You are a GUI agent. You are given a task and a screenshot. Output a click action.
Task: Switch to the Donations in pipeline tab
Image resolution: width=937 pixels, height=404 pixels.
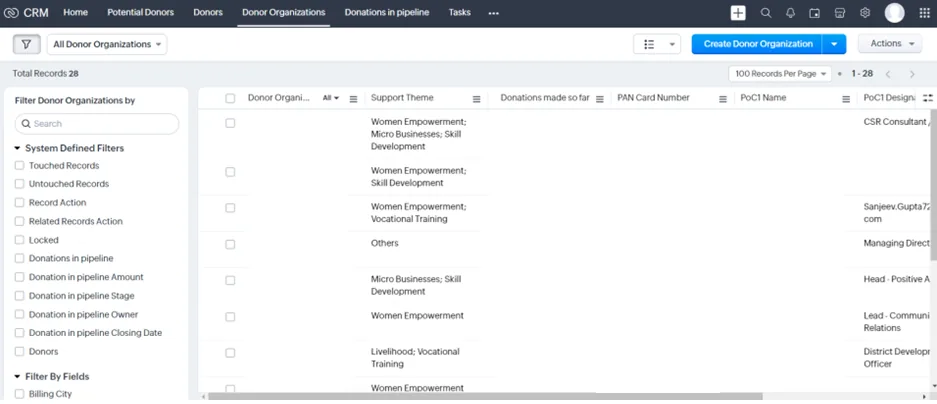(x=387, y=13)
